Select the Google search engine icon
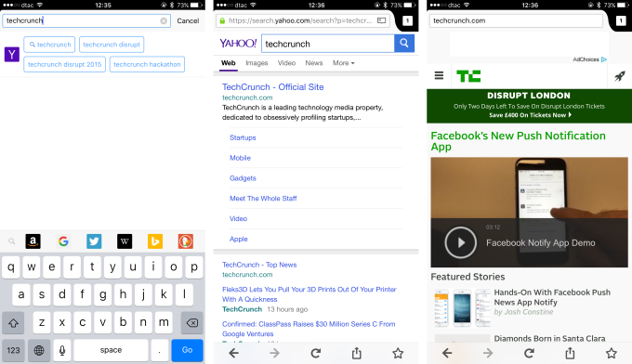 click(x=63, y=241)
